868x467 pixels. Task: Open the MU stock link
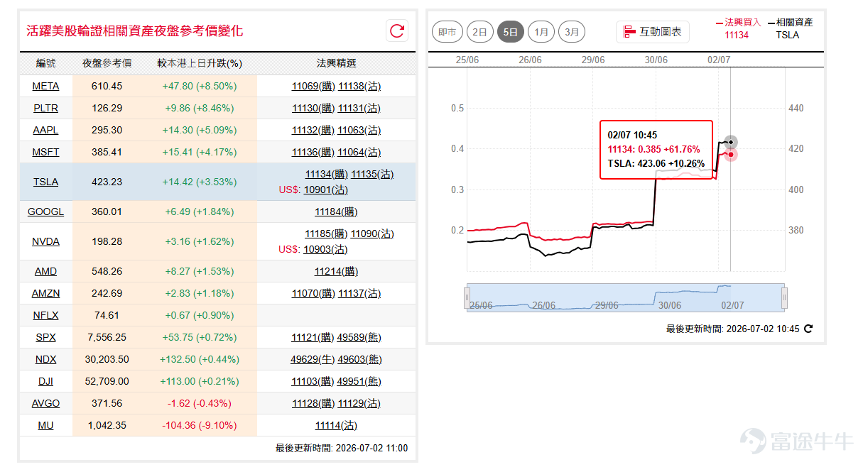[46, 425]
